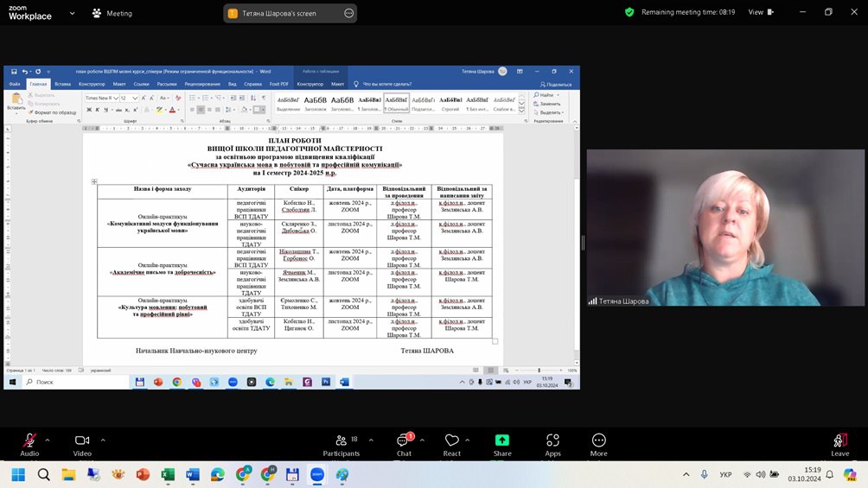Open the Participants panel

point(341,444)
